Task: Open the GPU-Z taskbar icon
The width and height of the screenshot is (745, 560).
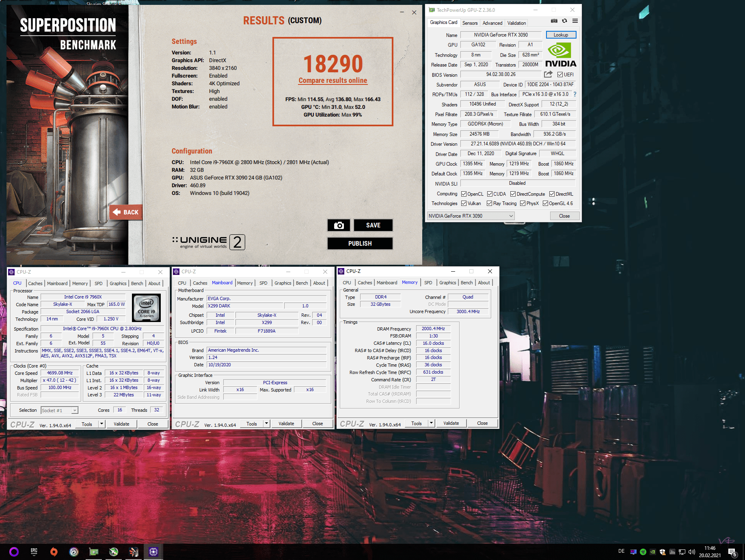Action: pos(94,551)
